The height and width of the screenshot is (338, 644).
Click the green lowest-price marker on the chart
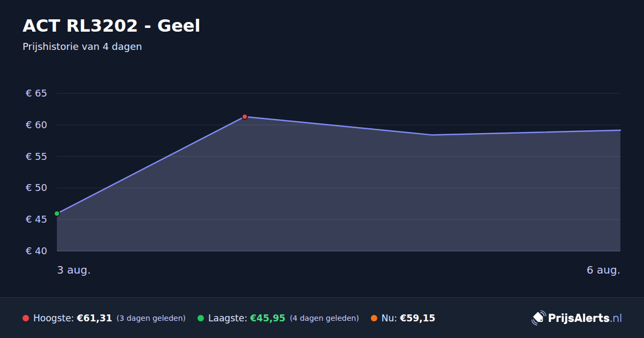(x=57, y=214)
